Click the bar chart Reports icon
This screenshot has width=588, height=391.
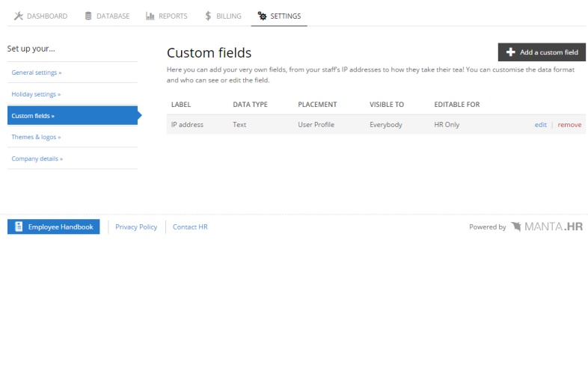click(x=150, y=16)
